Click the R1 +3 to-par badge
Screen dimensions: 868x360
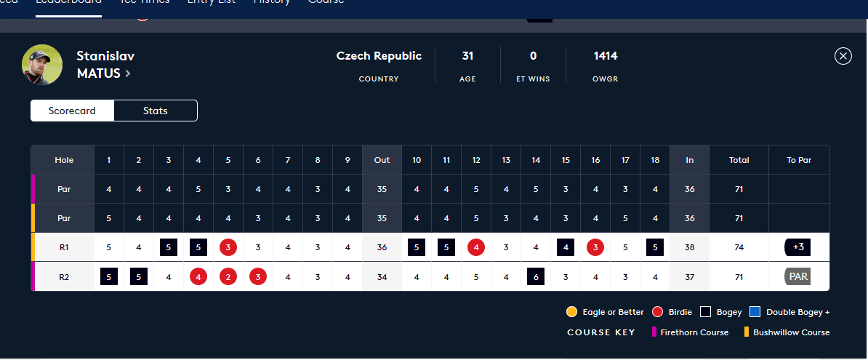(x=797, y=247)
